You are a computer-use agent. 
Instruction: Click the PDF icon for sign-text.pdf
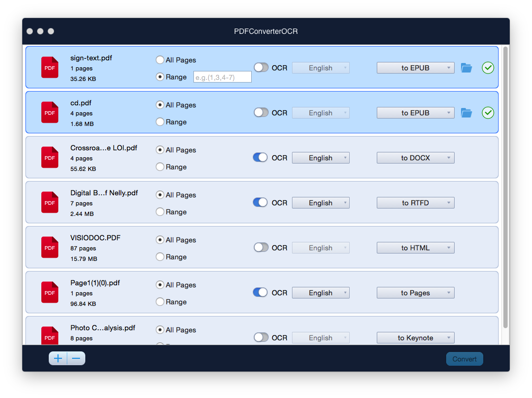49,67
